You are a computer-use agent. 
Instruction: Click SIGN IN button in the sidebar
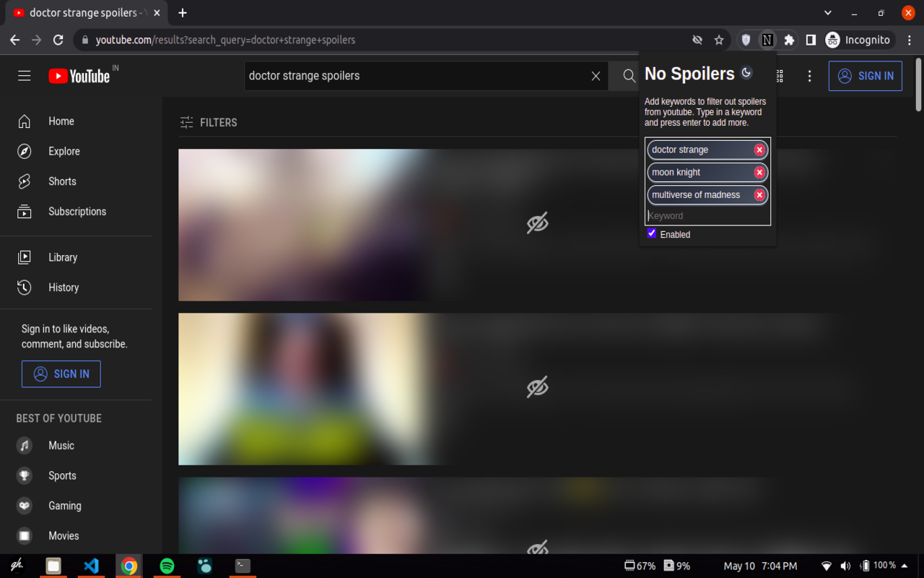click(x=61, y=374)
